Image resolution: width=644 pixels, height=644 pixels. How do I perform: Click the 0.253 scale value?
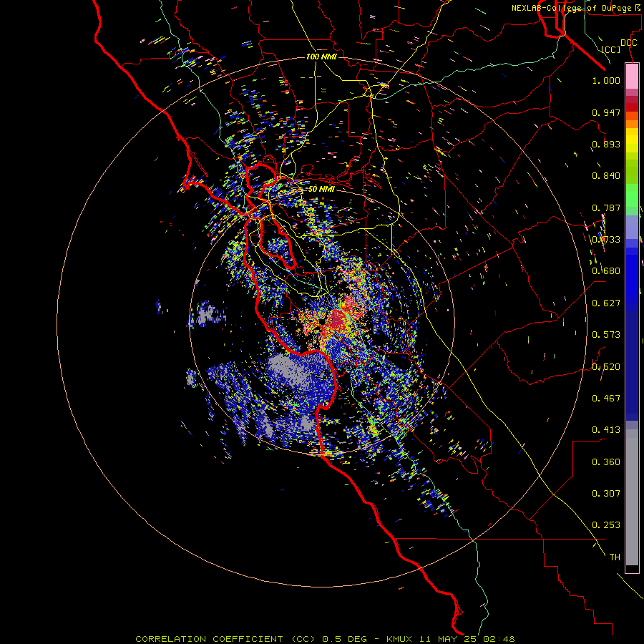606,525
